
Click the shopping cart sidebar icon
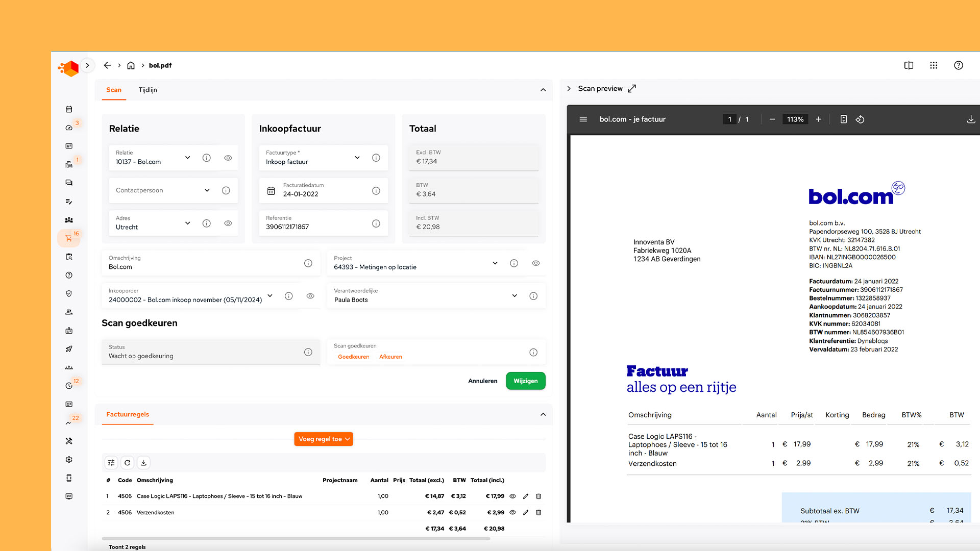click(x=68, y=238)
